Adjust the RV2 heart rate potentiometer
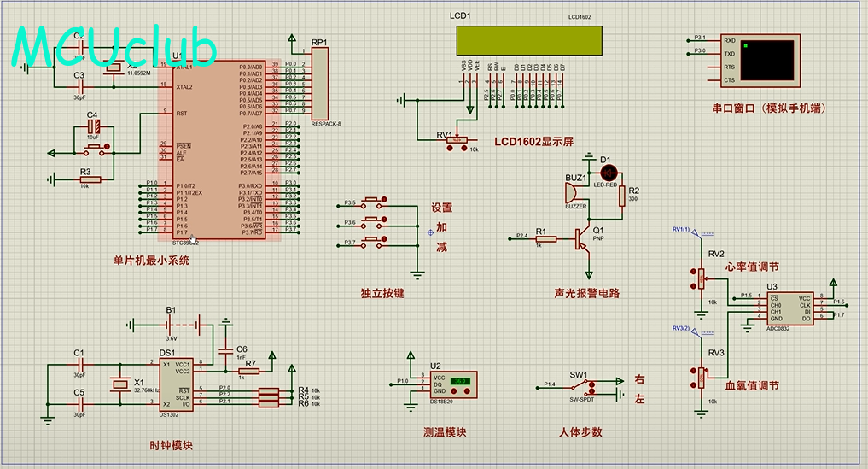 [700, 277]
